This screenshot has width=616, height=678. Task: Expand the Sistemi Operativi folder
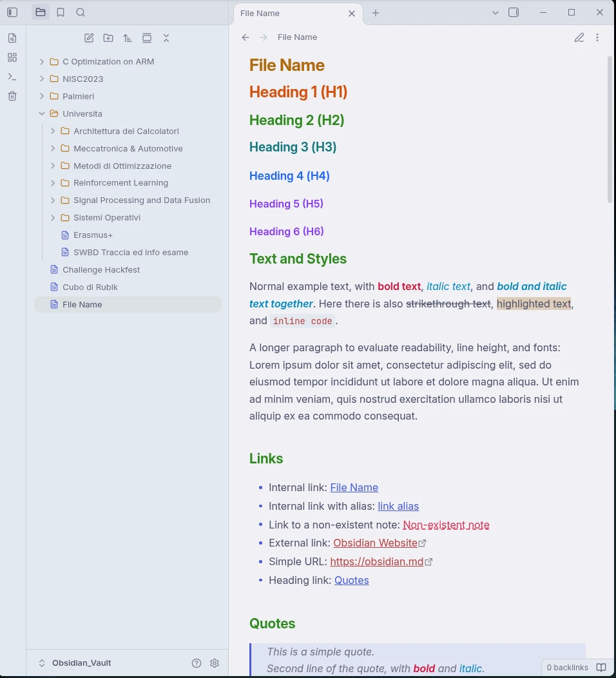click(53, 217)
